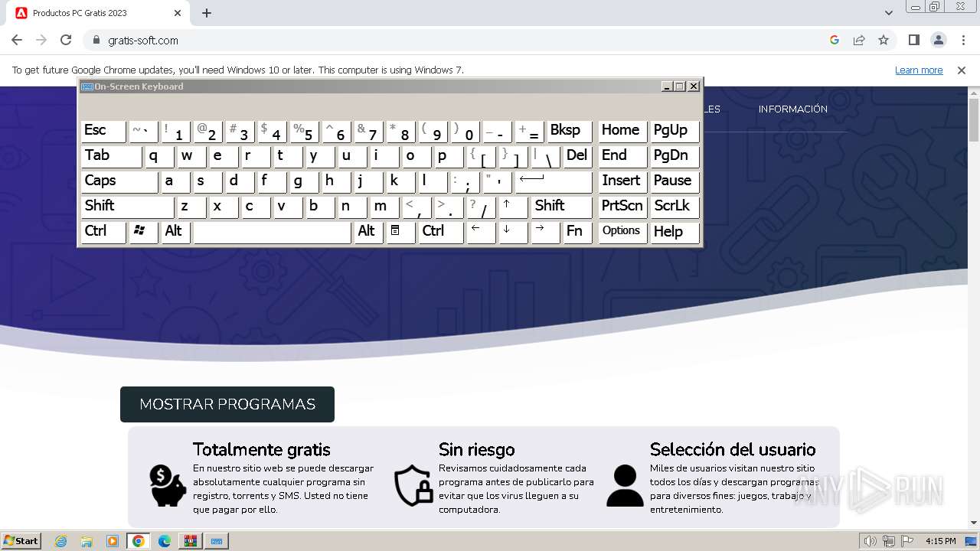
Task: Click the Sin riesgo heading
Action: tap(477, 449)
